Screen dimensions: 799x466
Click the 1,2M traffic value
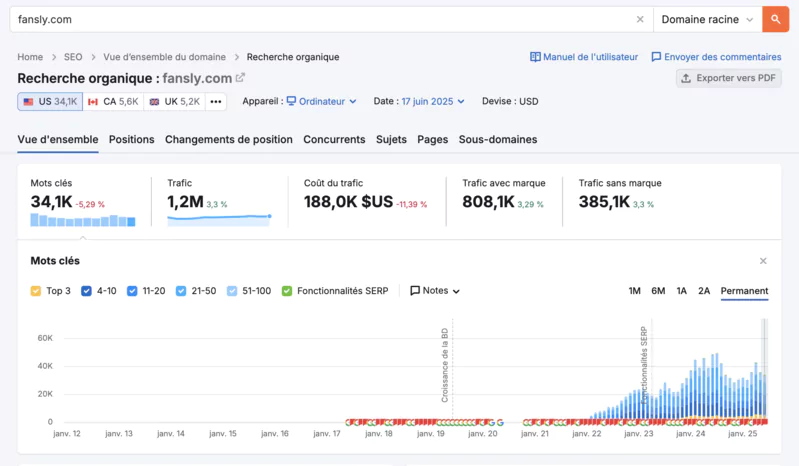185,202
